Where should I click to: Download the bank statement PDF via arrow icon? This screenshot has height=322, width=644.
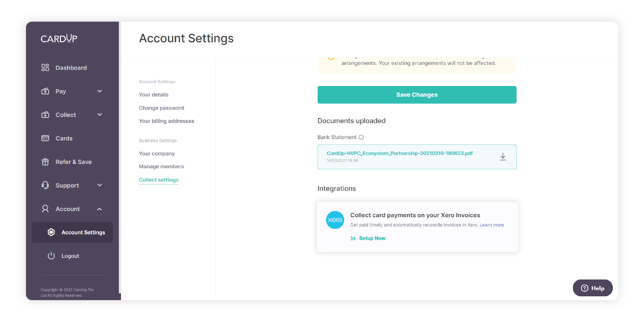[x=503, y=157]
